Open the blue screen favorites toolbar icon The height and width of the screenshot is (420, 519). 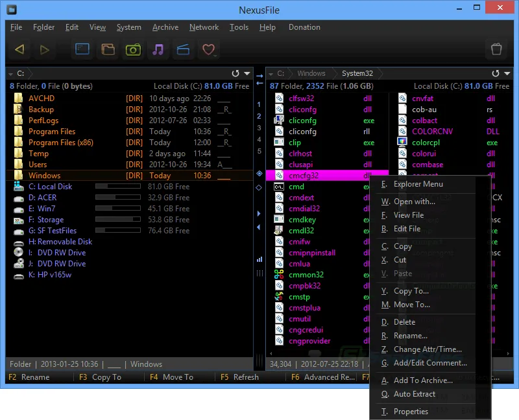(82, 49)
